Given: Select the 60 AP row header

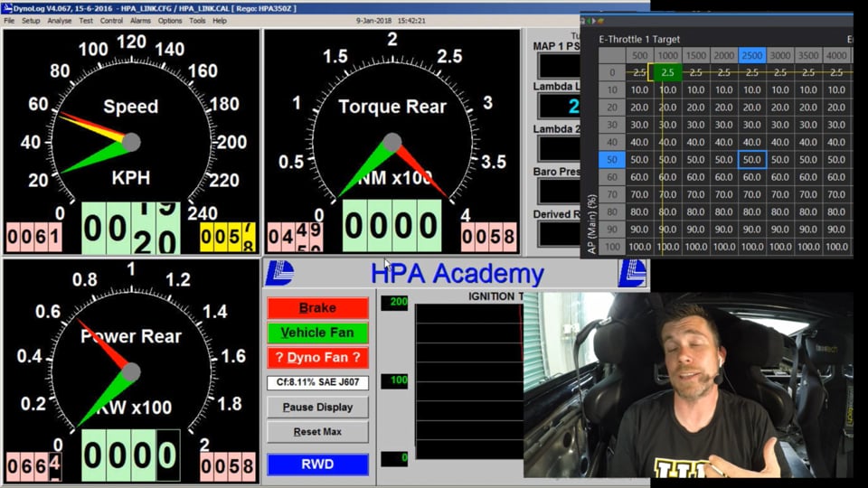Looking at the screenshot, I should click(x=612, y=177).
